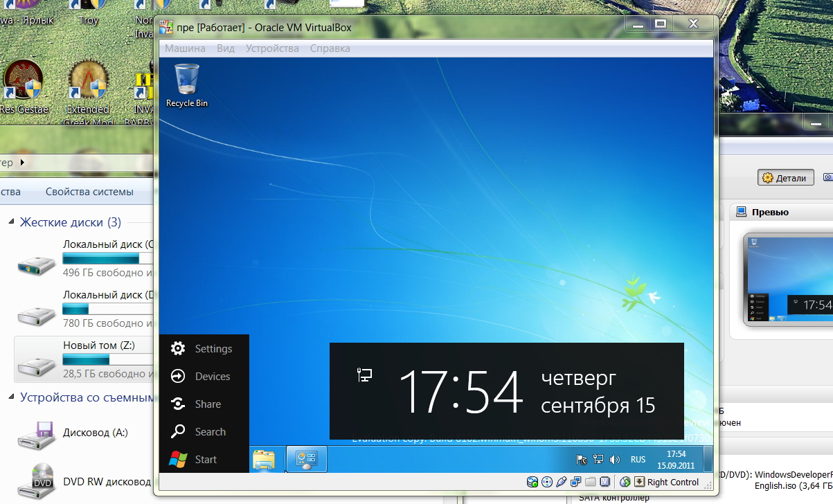Open Extended Greek Mod desktop shortcut
This screenshot has width=833, height=504.
pos(88,92)
